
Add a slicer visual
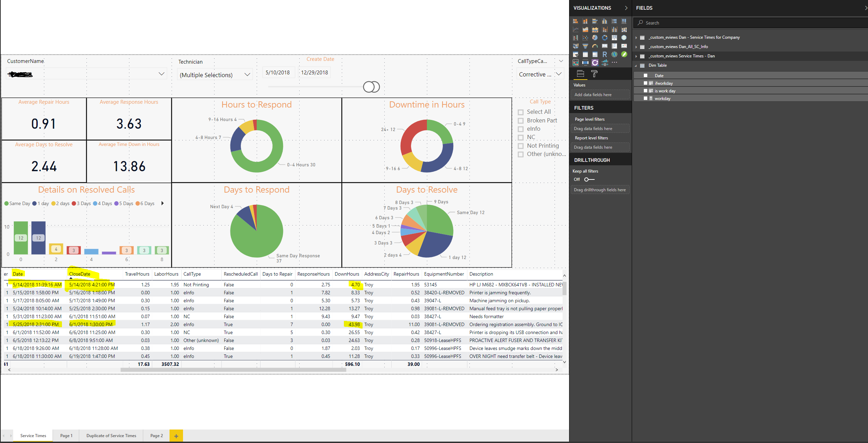point(576,55)
